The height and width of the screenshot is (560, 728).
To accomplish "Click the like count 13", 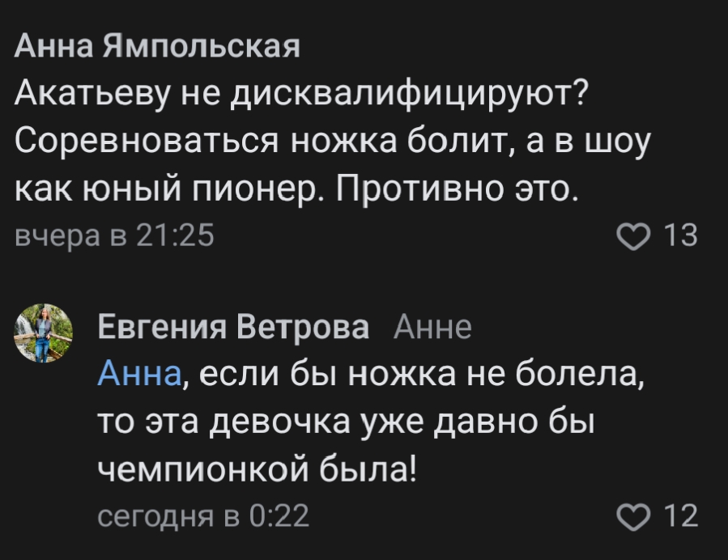I will (x=680, y=236).
